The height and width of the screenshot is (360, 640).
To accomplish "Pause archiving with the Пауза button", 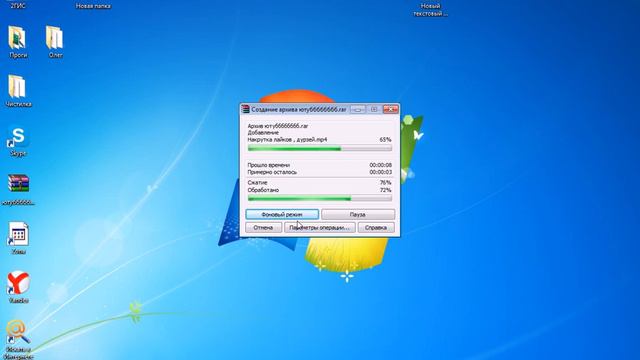I will point(358,214).
